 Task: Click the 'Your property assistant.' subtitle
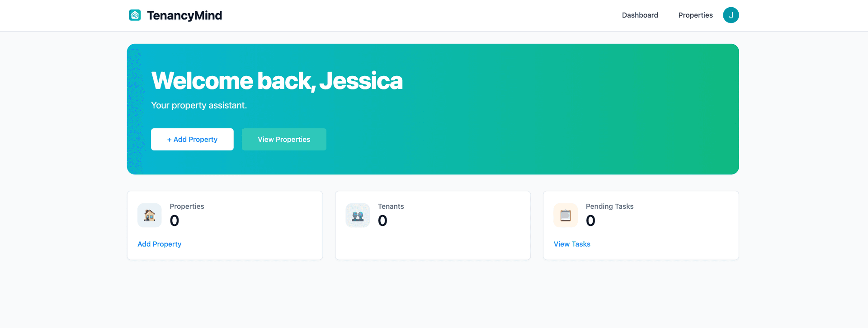(x=199, y=105)
